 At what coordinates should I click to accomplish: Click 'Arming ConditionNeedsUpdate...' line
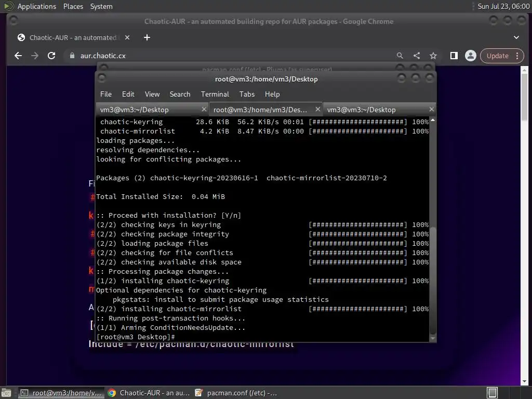(170, 328)
